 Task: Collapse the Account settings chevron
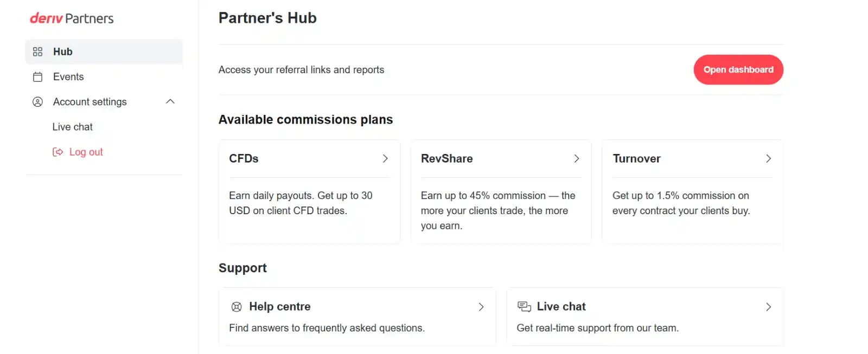(x=170, y=101)
